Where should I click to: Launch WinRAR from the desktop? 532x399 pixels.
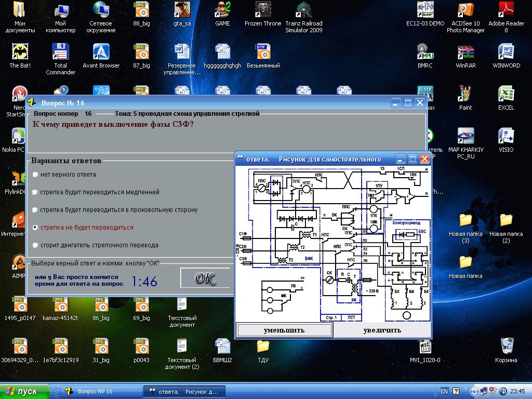click(x=465, y=52)
